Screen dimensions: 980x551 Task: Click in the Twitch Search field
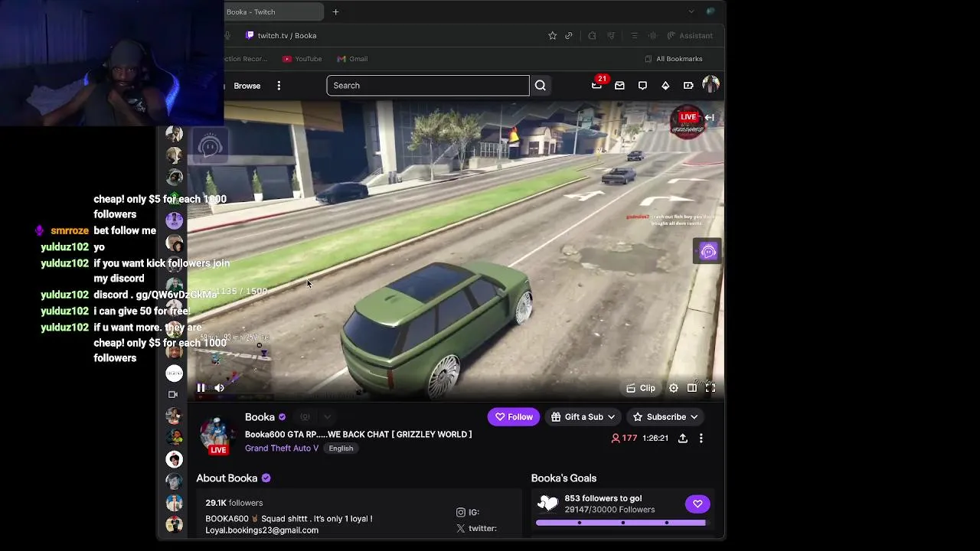click(428, 86)
